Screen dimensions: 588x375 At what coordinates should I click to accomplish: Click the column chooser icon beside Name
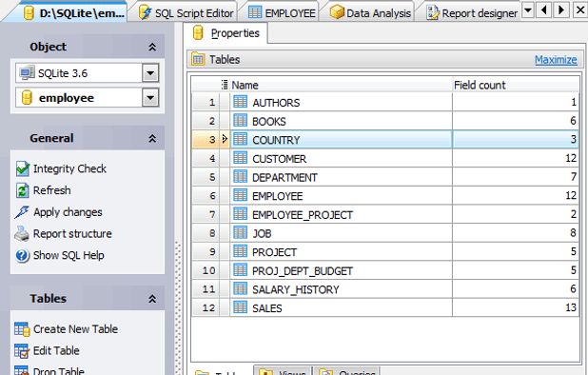[x=225, y=85]
